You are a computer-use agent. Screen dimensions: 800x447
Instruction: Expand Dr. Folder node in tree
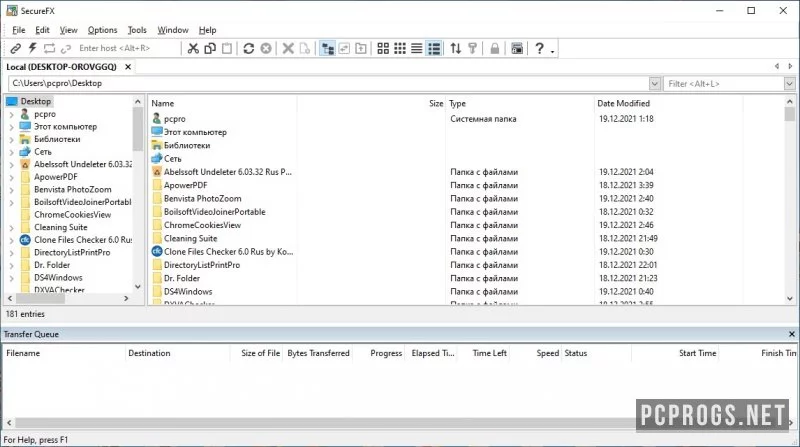[11, 265]
